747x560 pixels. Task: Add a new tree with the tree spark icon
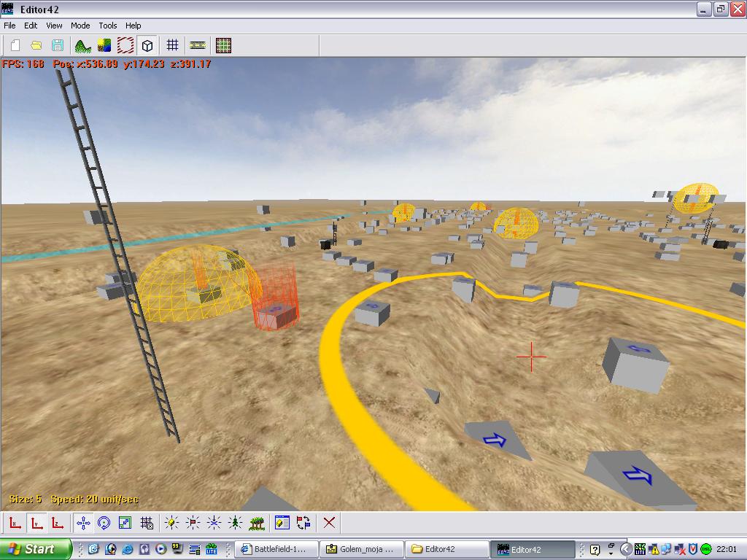click(235, 523)
